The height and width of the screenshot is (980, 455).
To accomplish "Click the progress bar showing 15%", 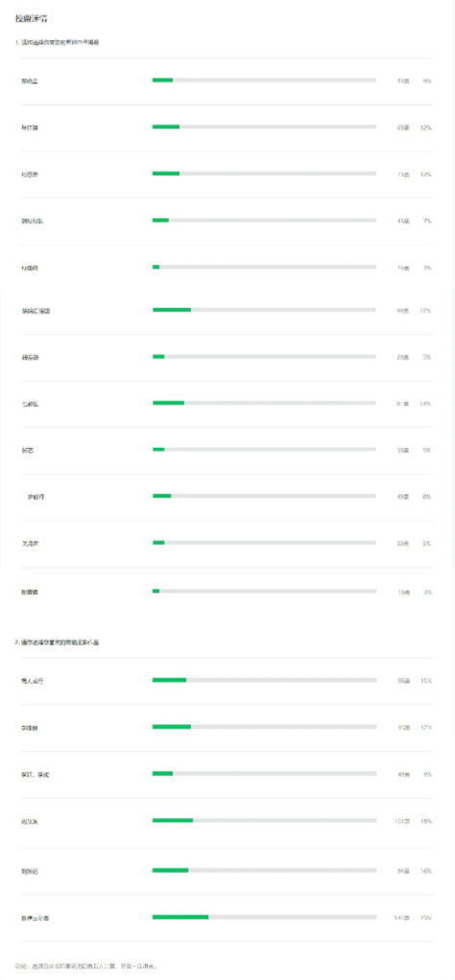I will point(264,680).
